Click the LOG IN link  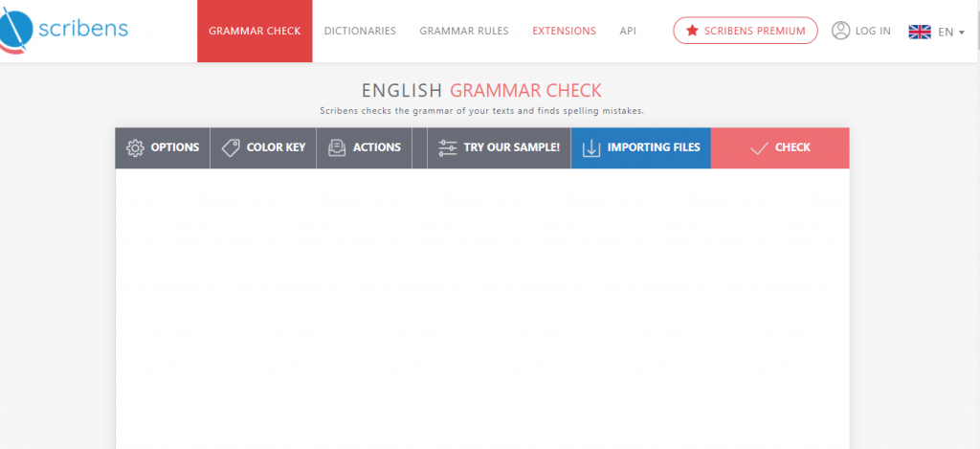point(873,31)
